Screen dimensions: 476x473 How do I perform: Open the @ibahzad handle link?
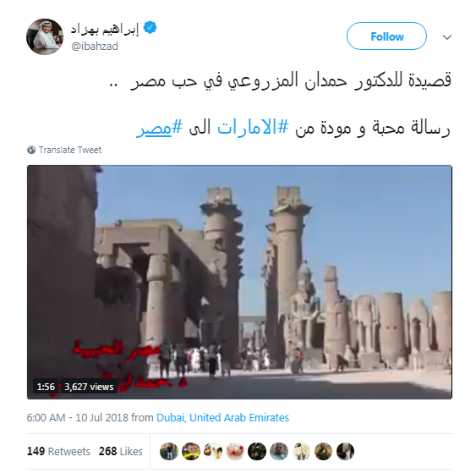pyautogui.click(x=95, y=47)
